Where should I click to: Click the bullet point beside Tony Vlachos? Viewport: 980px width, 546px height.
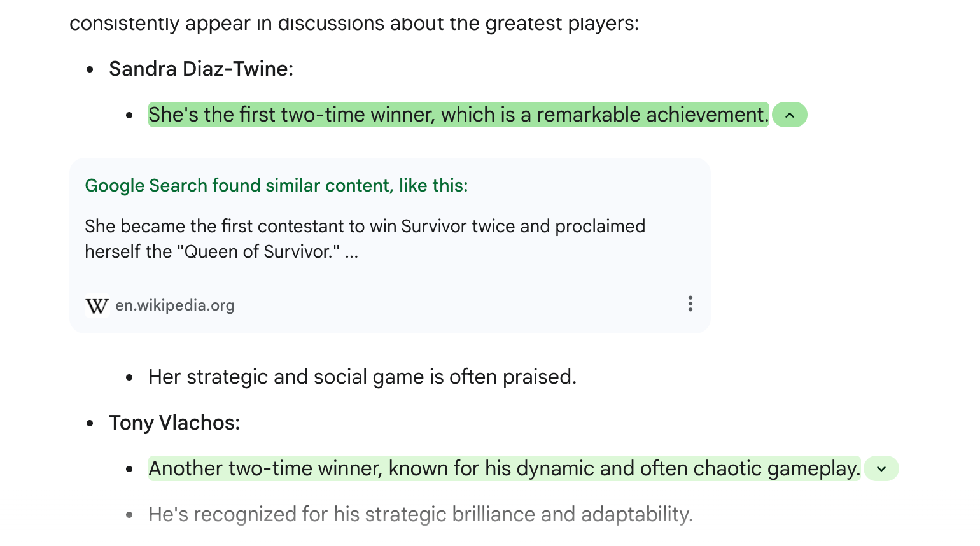(x=90, y=423)
